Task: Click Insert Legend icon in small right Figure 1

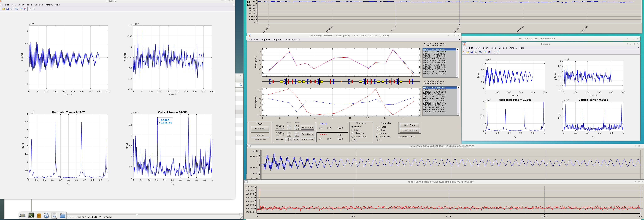Action: click(x=489, y=52)
